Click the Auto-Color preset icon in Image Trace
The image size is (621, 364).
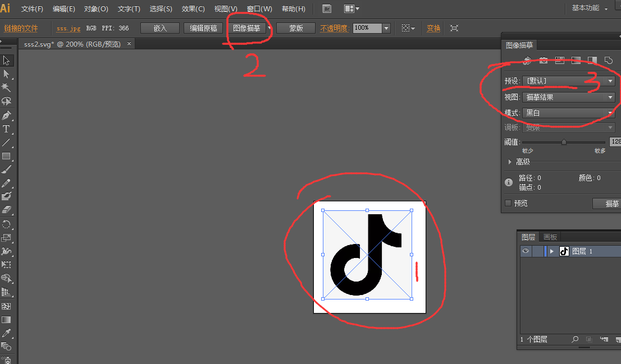coord(527,60)
